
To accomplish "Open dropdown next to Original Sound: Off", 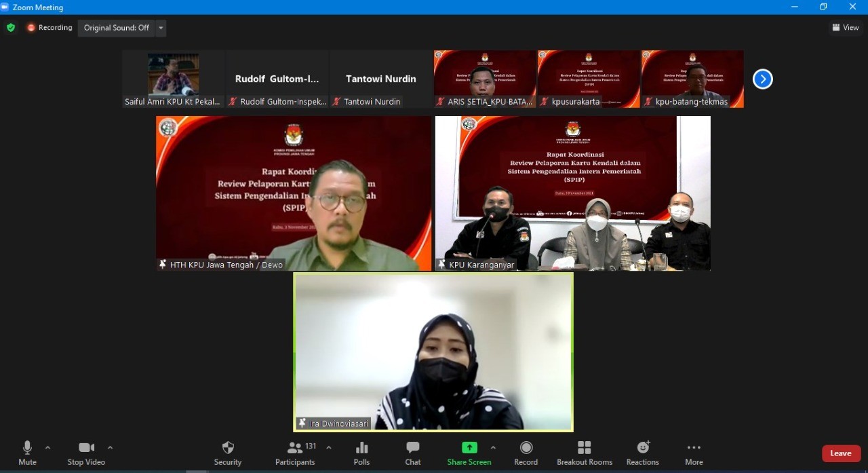I will (161, 28).
